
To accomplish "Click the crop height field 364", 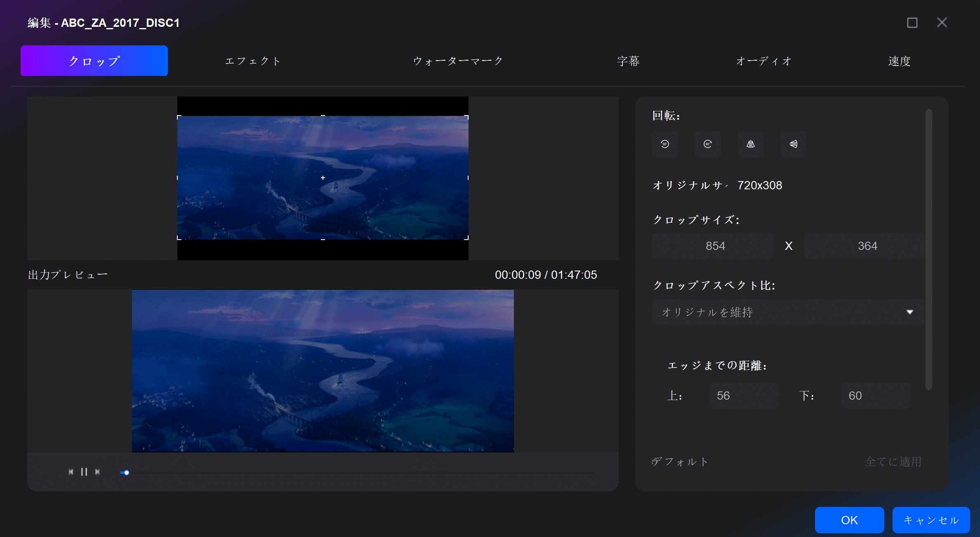I will (x=864, y=246).
